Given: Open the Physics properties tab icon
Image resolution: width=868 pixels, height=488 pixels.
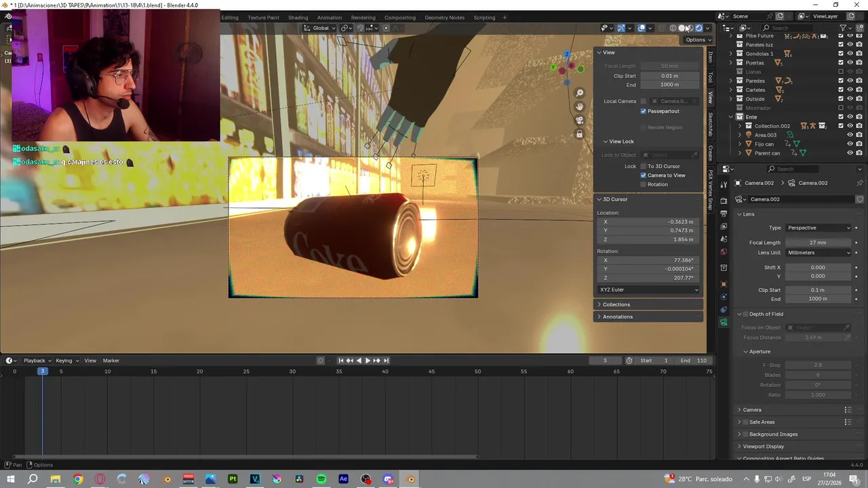Looking at the screenshot, I should (x=724, y=297).
